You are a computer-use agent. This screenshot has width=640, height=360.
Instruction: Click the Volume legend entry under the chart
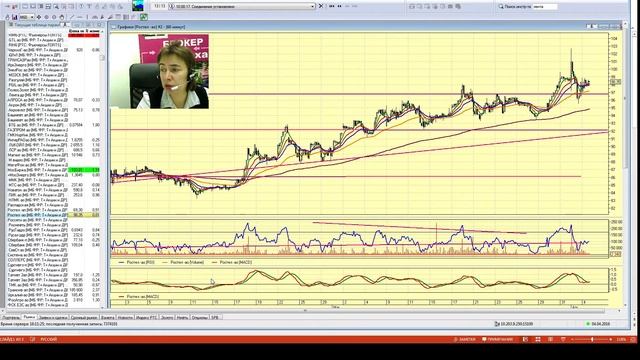183,262
